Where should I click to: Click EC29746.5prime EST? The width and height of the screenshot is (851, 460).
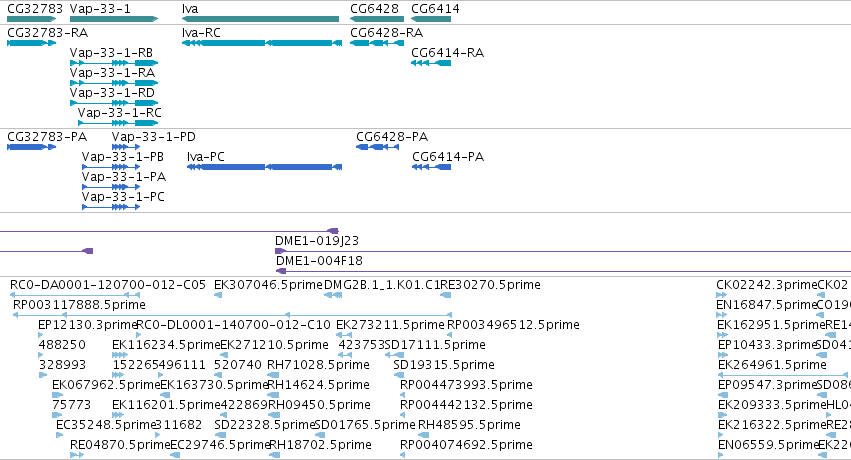pos(175,456)
